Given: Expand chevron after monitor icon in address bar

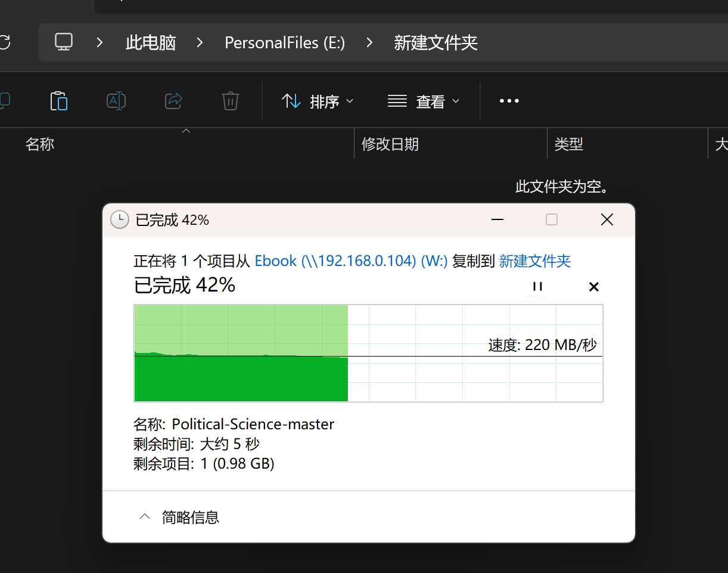Looking at the screenshot, I should click(x=99, y=42).
